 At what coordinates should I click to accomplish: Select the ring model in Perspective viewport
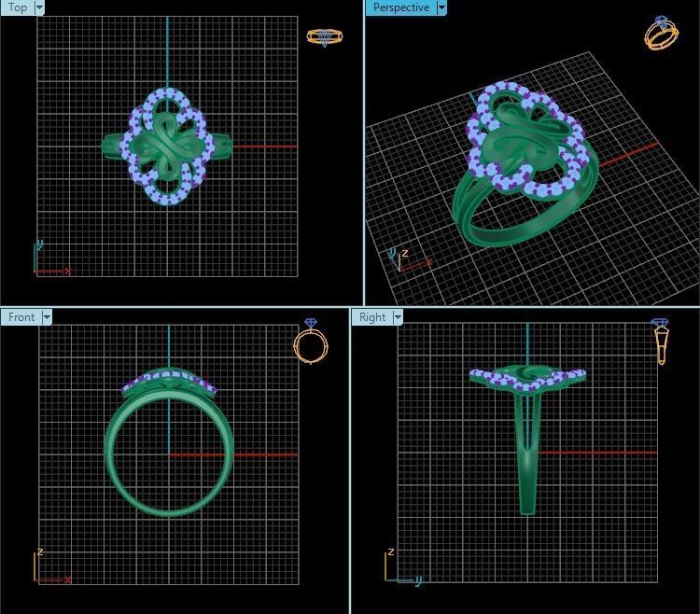point(525,165)
